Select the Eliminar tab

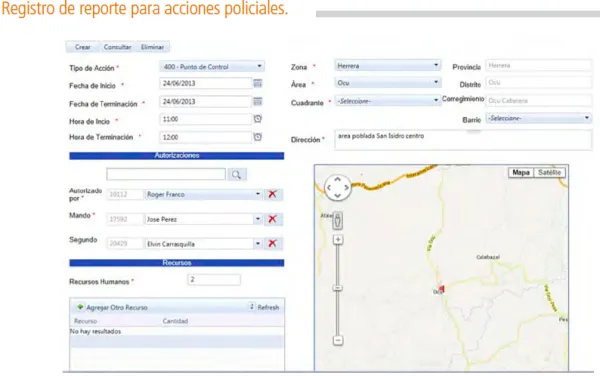tap(152, 47)
